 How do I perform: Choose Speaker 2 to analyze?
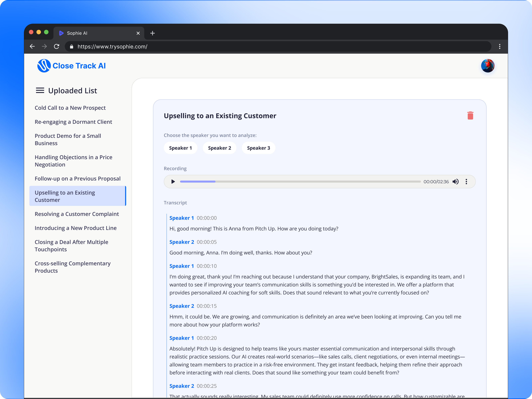[x=219, y=148]
